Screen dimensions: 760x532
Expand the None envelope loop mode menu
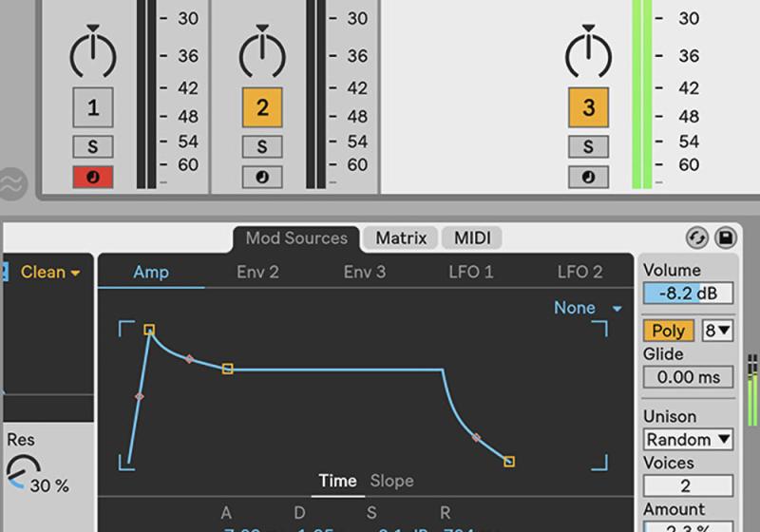coord(588,308)
